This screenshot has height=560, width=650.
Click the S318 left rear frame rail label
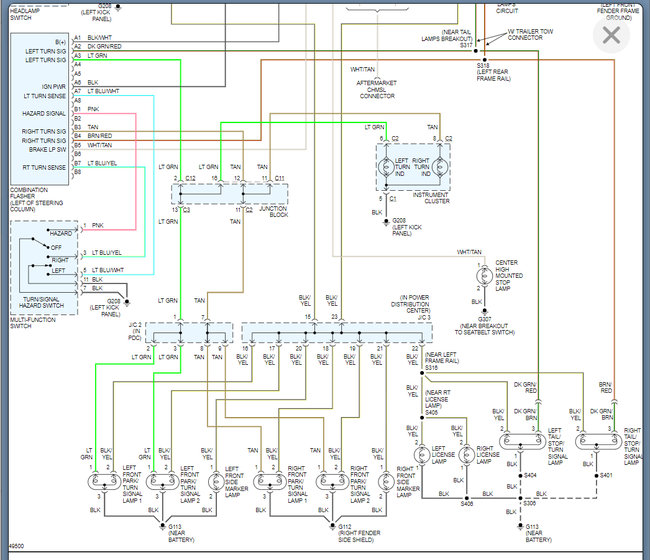coord(493,72)
